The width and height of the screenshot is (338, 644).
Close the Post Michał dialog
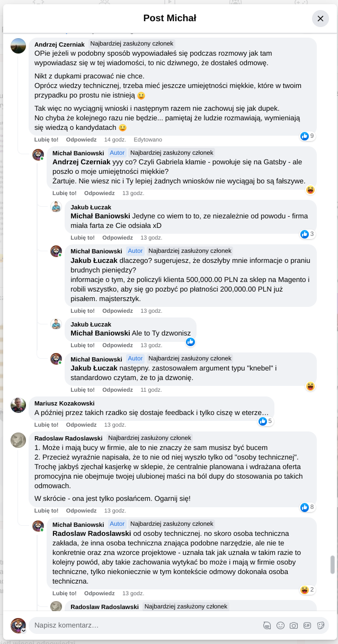click(x=320, y=19)
